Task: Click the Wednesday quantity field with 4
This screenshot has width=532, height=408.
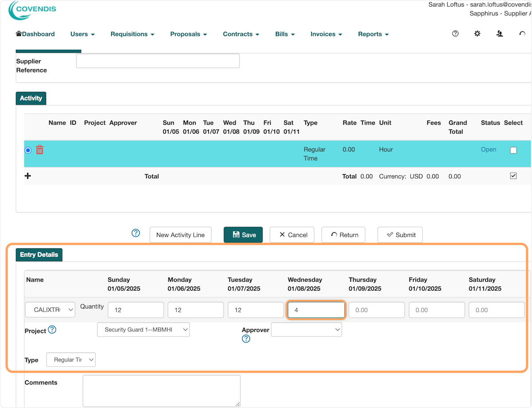Action: point(316,310)
